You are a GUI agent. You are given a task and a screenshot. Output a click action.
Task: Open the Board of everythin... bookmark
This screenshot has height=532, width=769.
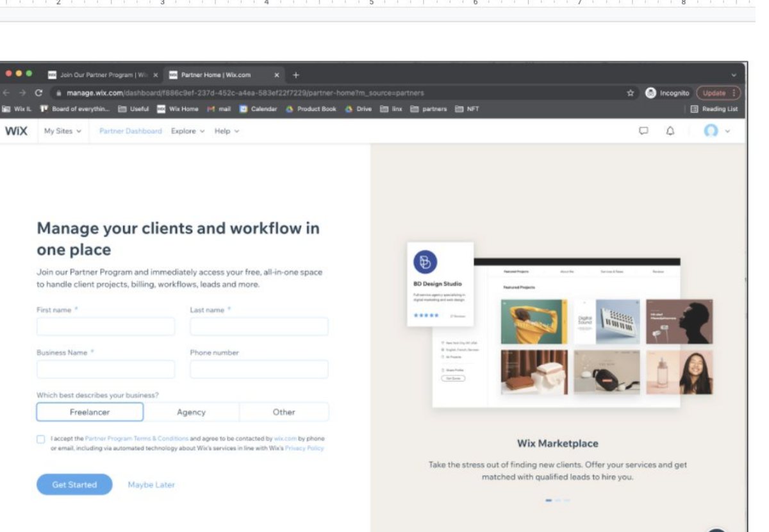point(75,109)
